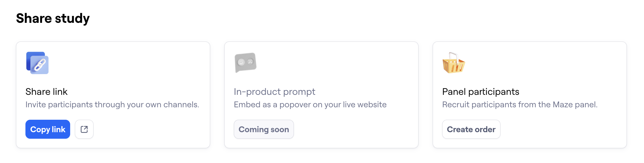Click the Coming soon button
Screen dimensions: 644x163
[x=264, y=129]
